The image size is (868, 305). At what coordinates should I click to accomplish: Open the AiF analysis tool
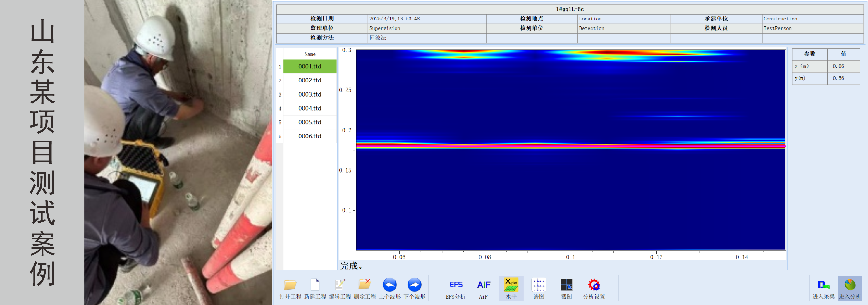coord(483,285)
